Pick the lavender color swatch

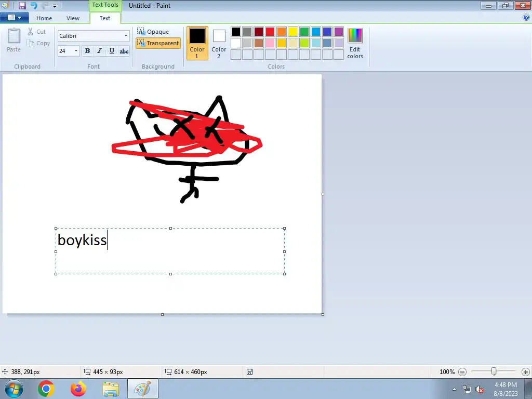[339, 43]
